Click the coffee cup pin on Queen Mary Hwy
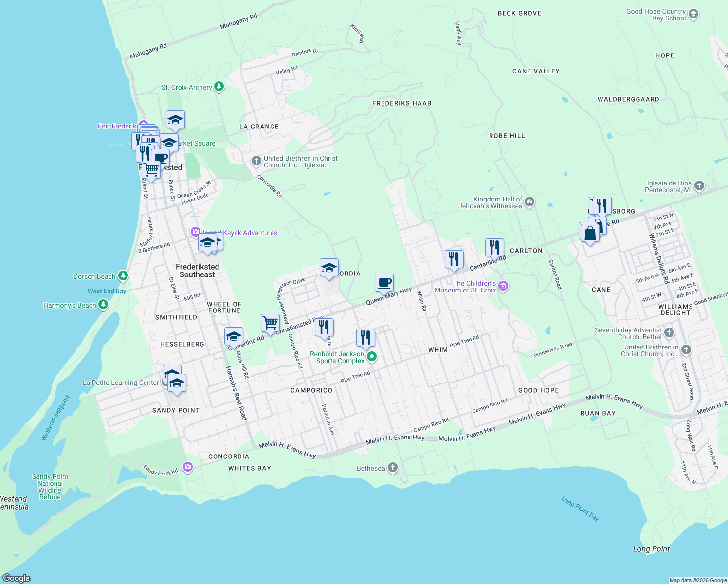The image size is (728, 584). 384,284
